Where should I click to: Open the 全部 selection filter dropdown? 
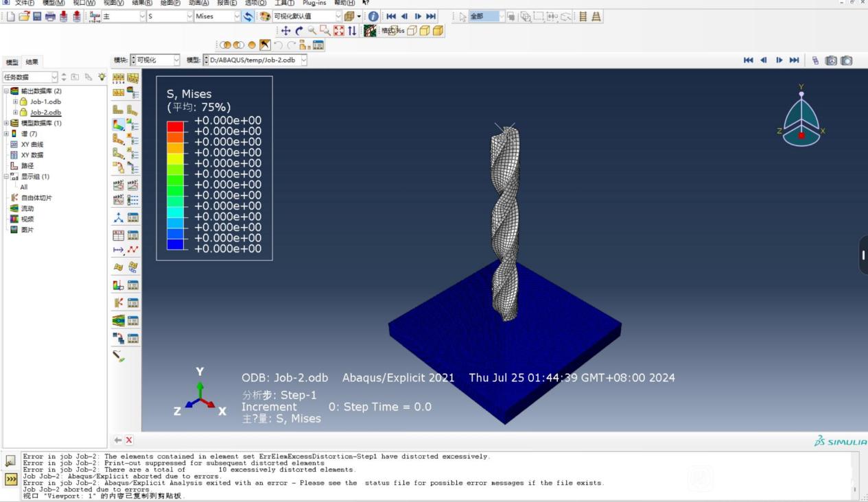(486, 16)
